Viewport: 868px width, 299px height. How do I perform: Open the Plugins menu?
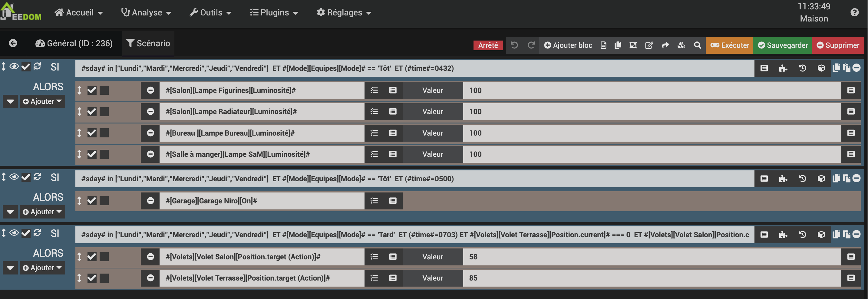[274, 12]
